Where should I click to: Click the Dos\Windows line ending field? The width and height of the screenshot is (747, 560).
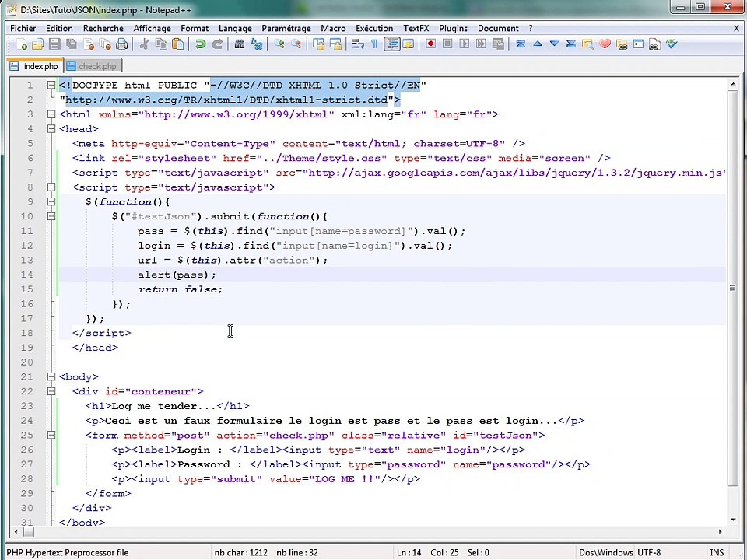tap(605, 552)
